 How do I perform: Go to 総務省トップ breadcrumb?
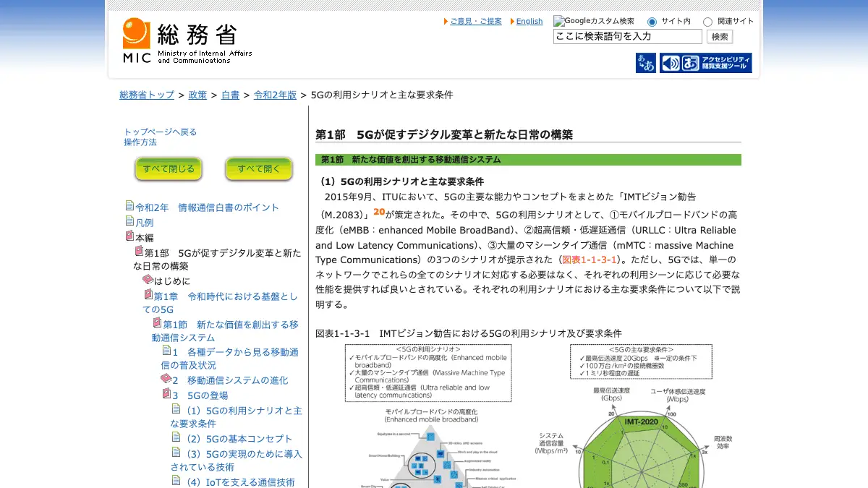[147, 95]
